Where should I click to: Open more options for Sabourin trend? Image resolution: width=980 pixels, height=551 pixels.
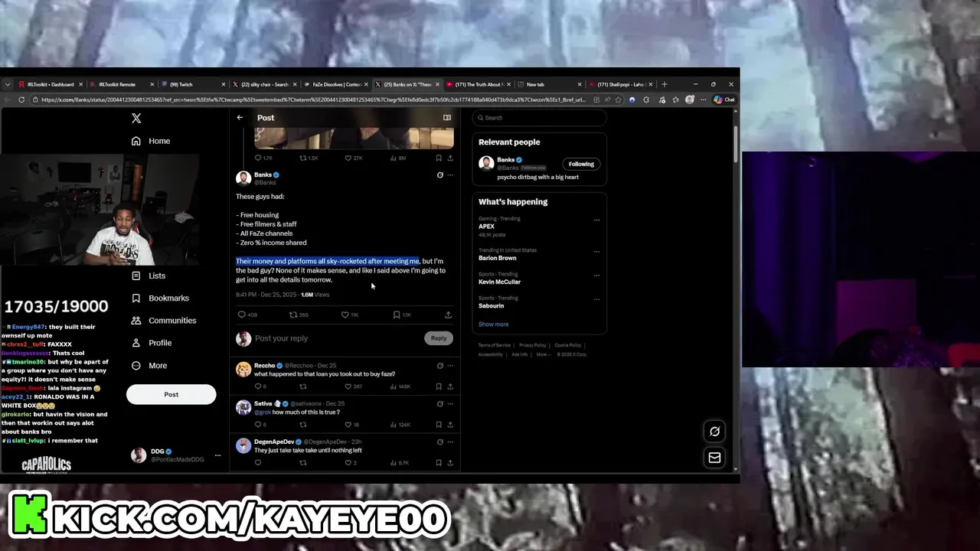(x=596, y=299)
